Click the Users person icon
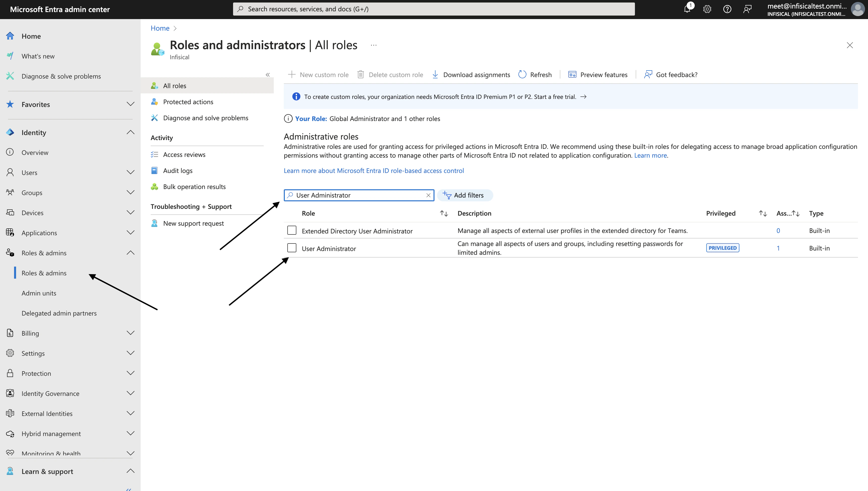Image resolution: width=868 pixels, height=491 pixels. 10,172
